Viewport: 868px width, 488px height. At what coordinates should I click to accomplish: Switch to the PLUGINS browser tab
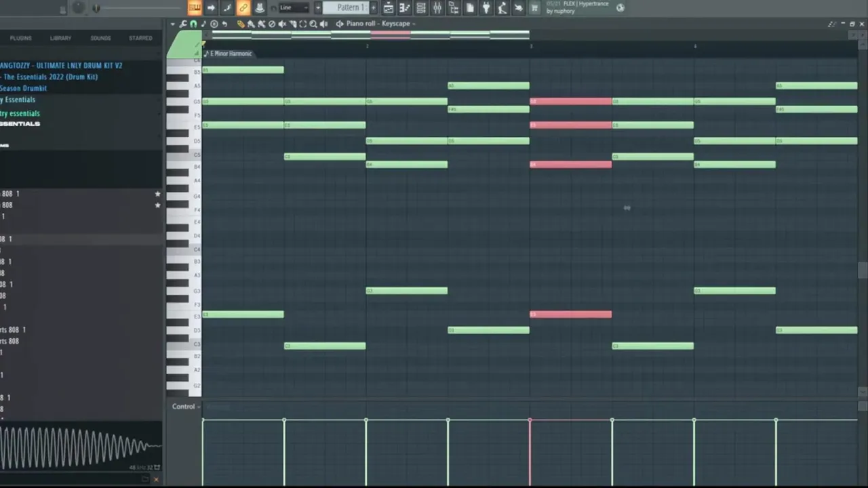[x=20, y=38]
